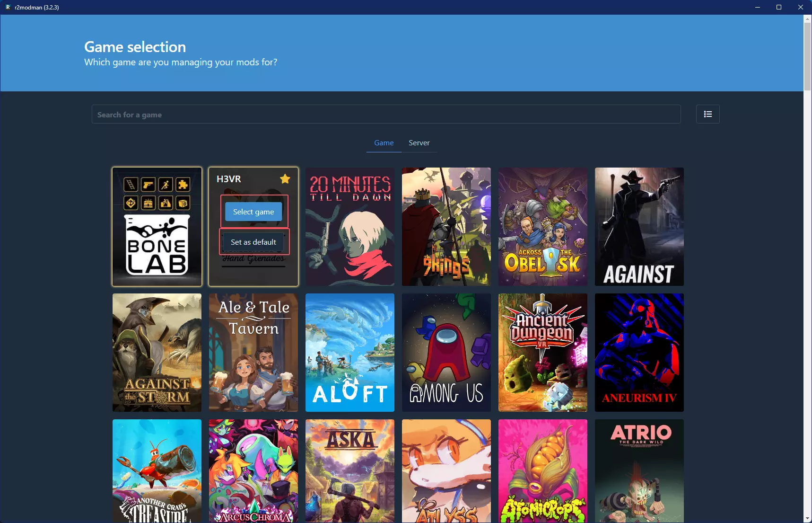Switch to the Server tab

click(419, 143)
